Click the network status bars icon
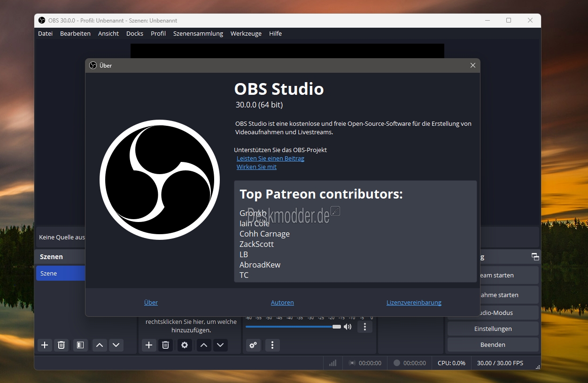The image size is (588, 383). click(x=333, y=363)
